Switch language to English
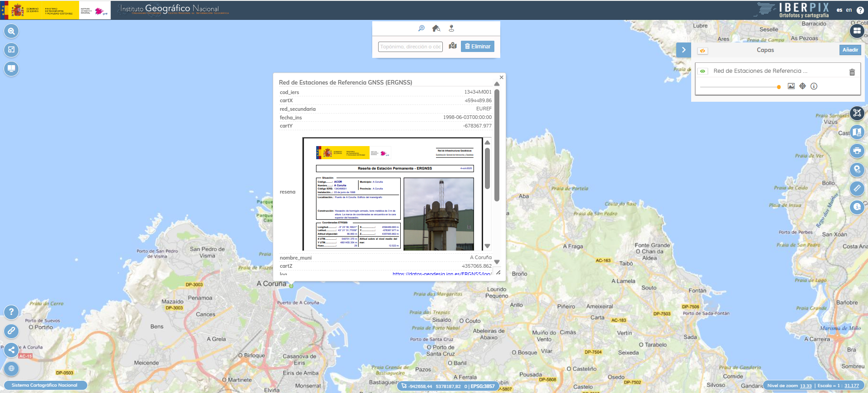This screenshot has height=393, width=868. (x=849, y=10)
